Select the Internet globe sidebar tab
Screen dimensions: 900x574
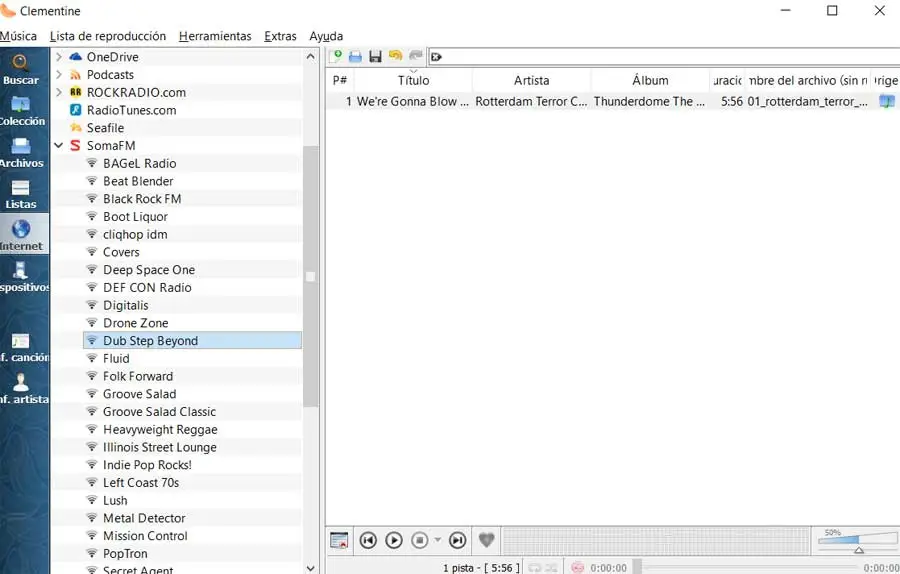pyautogui.click(x=21, y=235)
